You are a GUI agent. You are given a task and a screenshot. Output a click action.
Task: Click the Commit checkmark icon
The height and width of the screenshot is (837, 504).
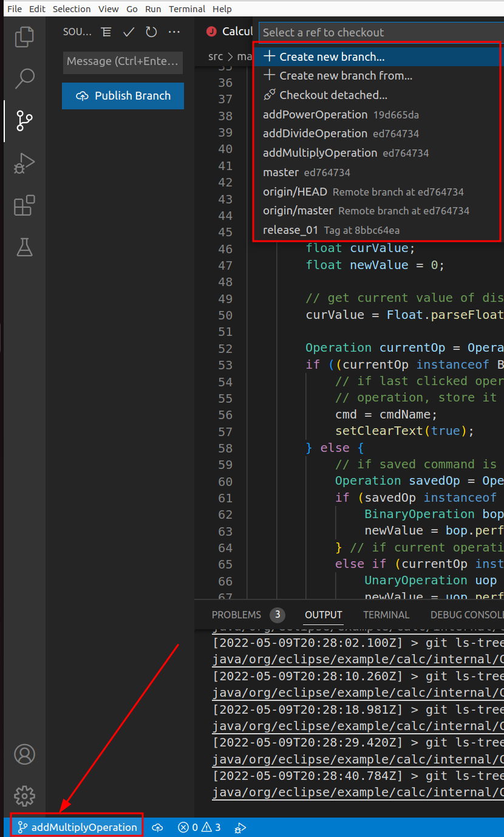click(x=128, y=32)
